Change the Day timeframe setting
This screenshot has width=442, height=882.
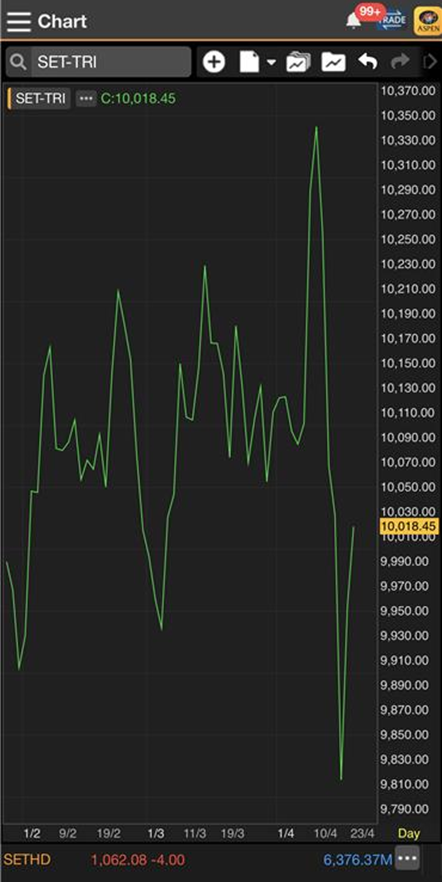click(409, 834)
